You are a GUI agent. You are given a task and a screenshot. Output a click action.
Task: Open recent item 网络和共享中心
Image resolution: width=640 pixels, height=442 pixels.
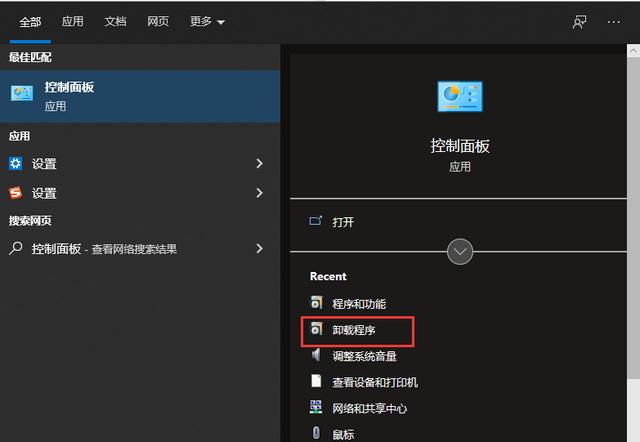pyautogui.click(x=369, y=409)
